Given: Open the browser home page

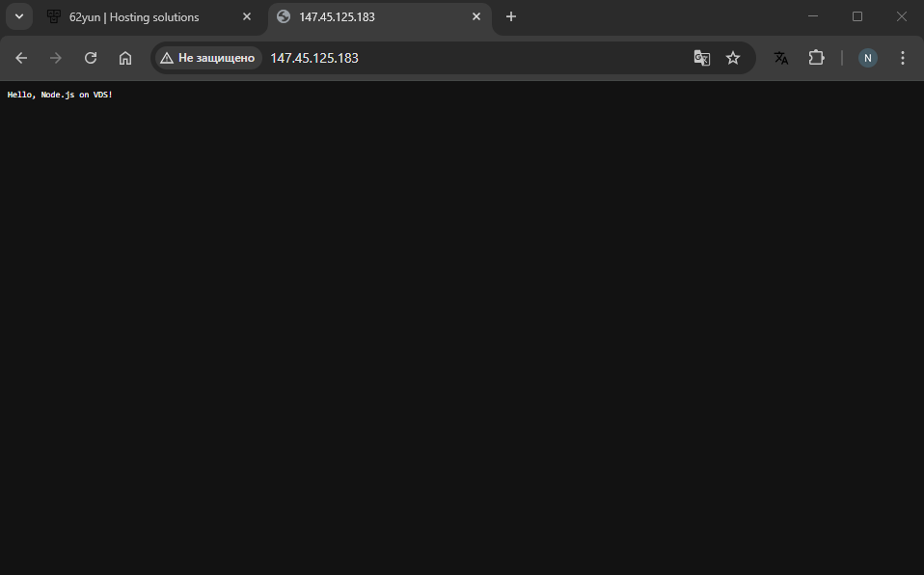Looking at the screenshot, I should (125, 58).
